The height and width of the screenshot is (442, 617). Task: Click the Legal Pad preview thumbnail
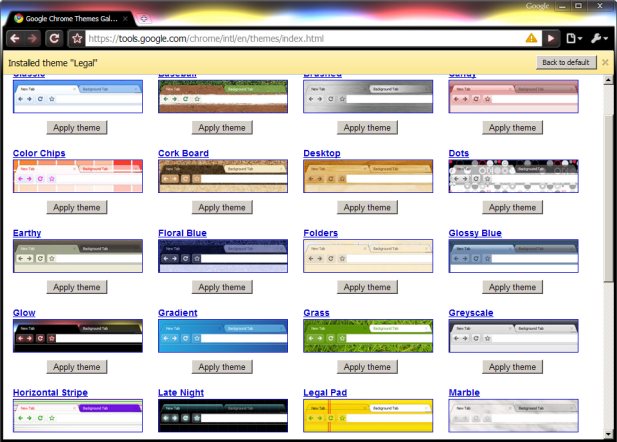(x=368, y=416)
